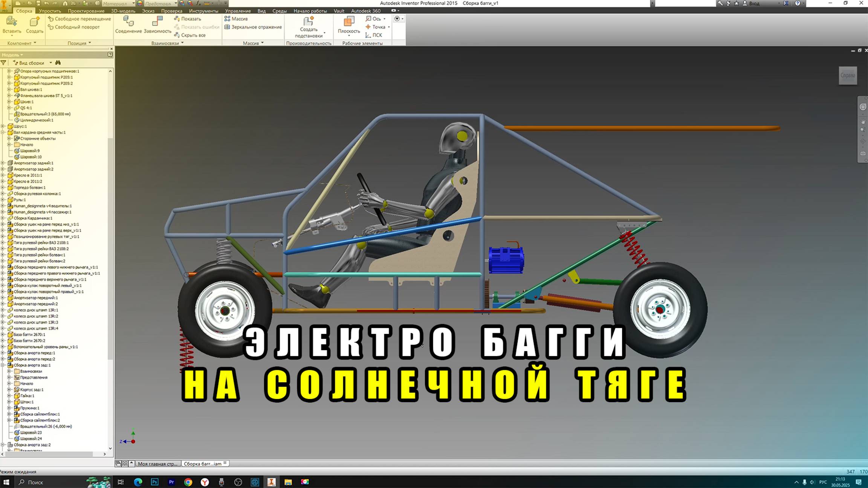868x488 pixels.
Task: Switch to the Эскиз ribbon tab
Action: pyautogui.click(x=148, y=11)
